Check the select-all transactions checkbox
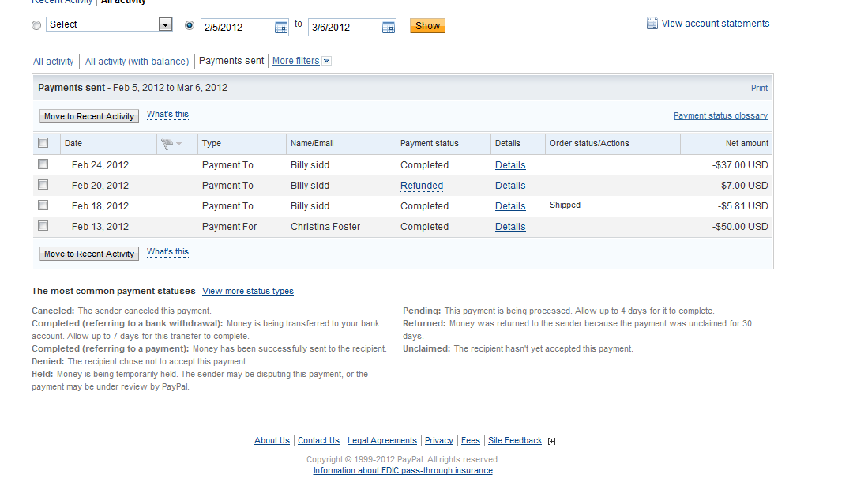868x486 pixels. [43, 143]
